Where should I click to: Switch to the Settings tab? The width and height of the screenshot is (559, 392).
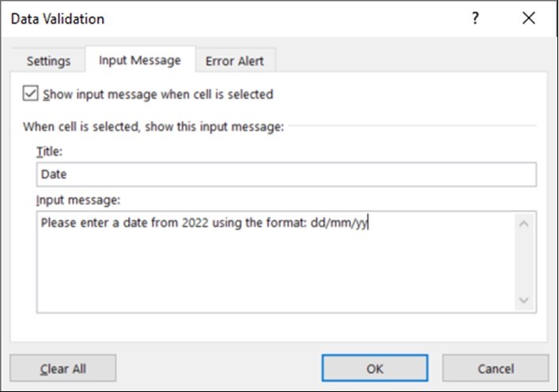pyautogui.click(x=48, y=61)
